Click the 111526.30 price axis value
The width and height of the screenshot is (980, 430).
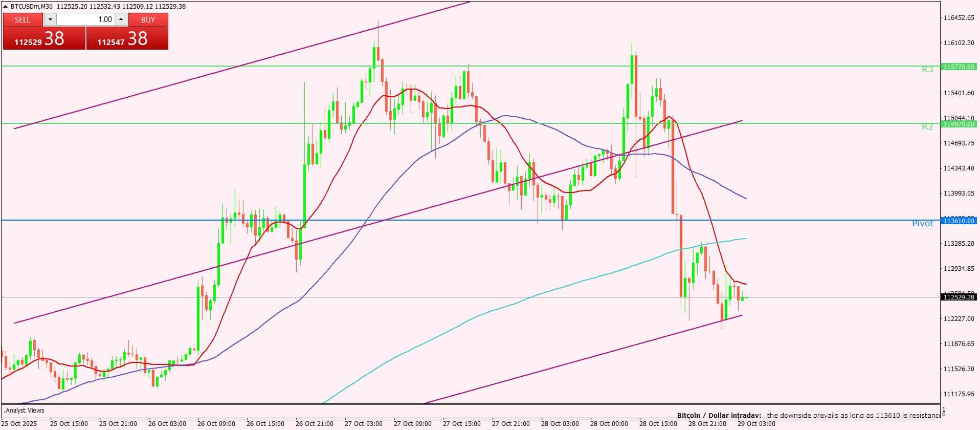(959, 369)
